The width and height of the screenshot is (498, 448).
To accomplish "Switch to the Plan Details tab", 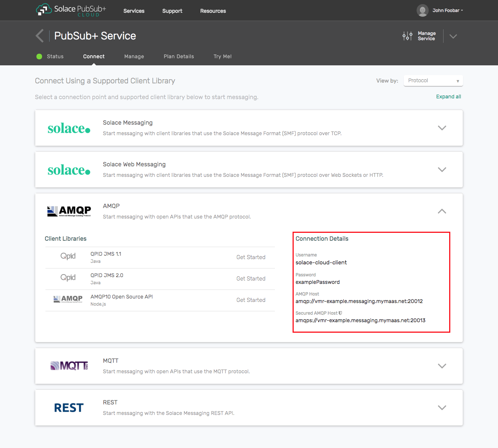I will click(x=179, y=57).
